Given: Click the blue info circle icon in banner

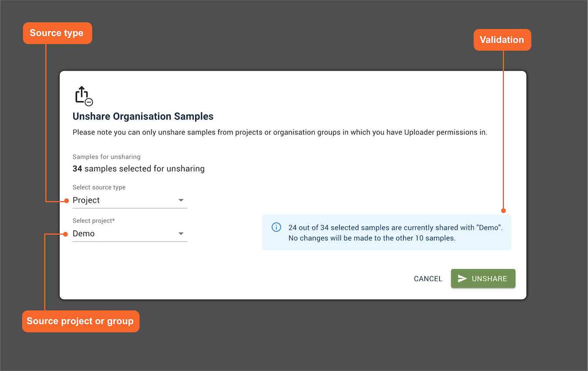Looking at the screenshot, I should point(276,227).
